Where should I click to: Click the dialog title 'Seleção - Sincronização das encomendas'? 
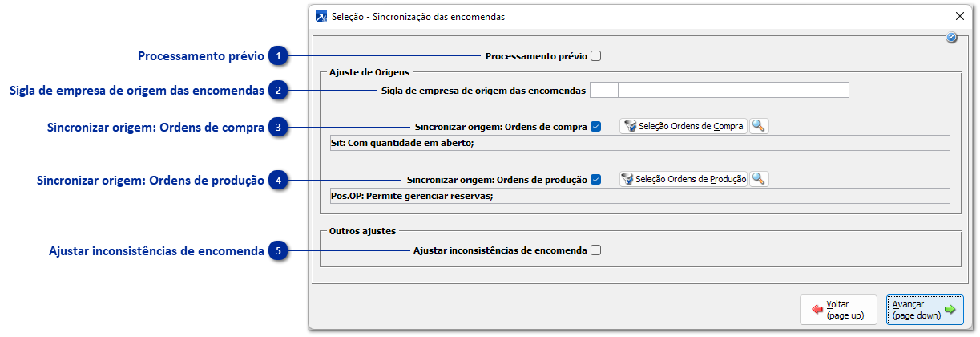click(x=418, y=16)
